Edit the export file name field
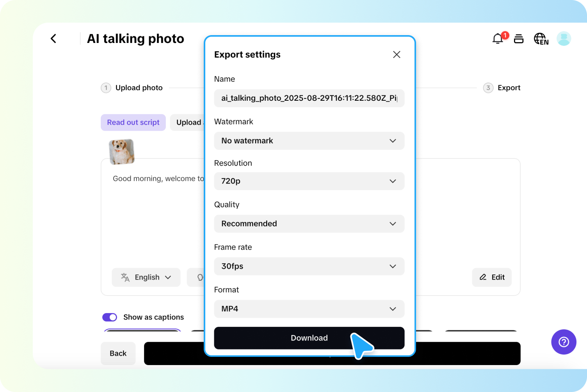Screen dimensions: 587x392 click(x=309, y=98)
